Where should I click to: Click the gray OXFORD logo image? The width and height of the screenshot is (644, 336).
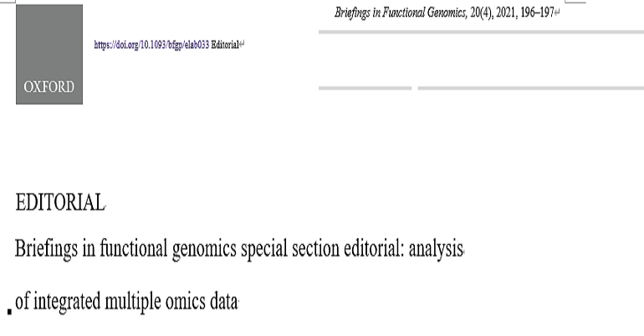(x=49, y=54)
